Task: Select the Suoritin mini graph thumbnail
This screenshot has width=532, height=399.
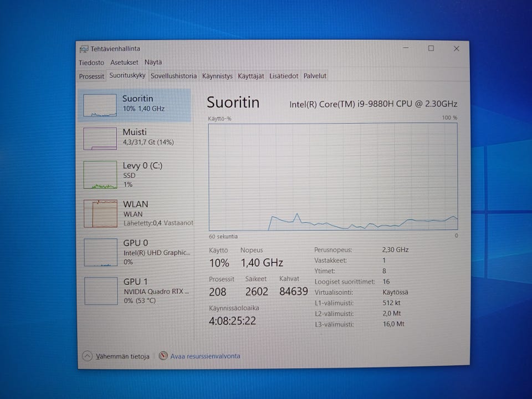Action: point(100,105)
